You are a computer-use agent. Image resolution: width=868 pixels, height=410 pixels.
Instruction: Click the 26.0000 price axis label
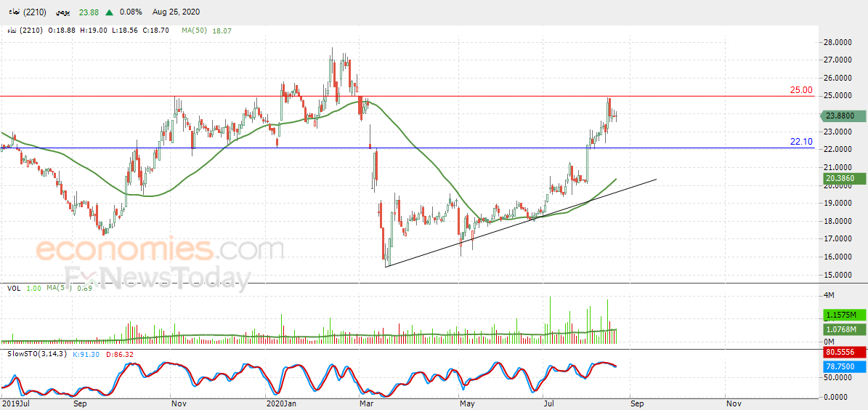coord(837,78)
